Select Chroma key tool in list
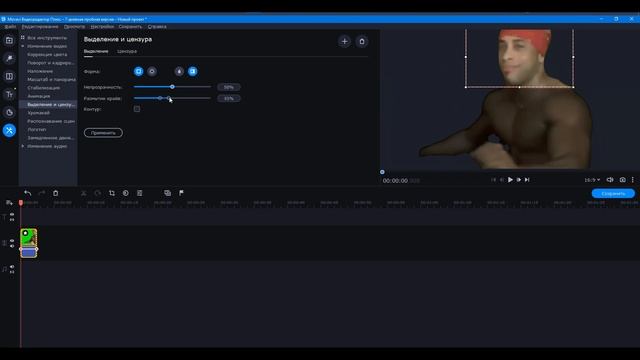 (x=38, y=113)
